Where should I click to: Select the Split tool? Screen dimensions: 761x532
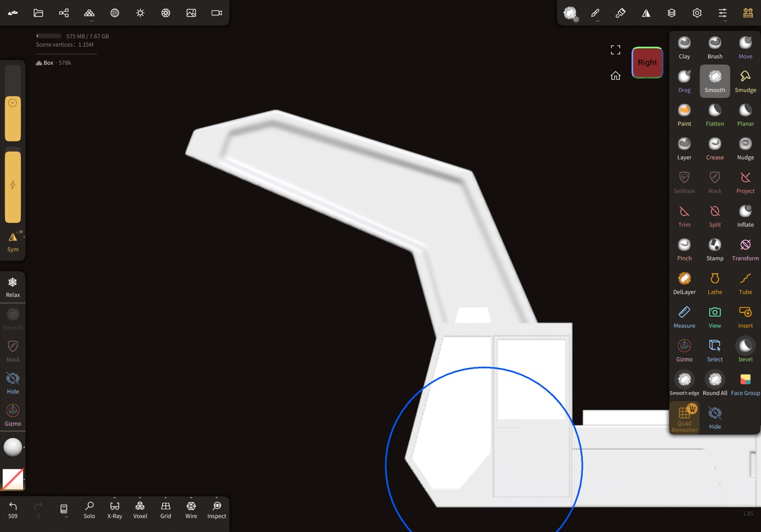715,216
